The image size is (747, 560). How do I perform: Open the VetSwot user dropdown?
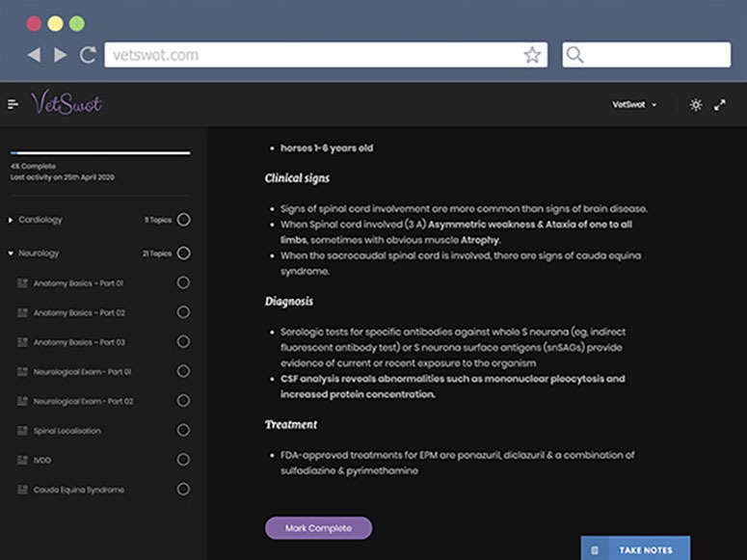tap(635, 105)
